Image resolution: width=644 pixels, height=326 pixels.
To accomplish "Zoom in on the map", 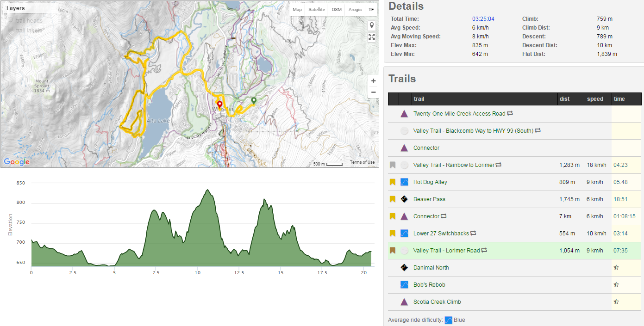I will 373,80.
